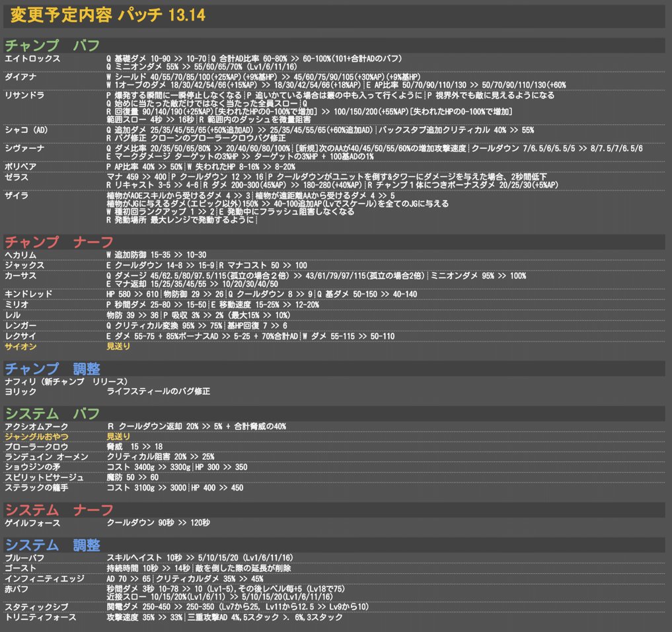Select the チャンプ バフ section heading
Image resolution: width=672 pixels, height=632 pixels.
tap(52, 45)
